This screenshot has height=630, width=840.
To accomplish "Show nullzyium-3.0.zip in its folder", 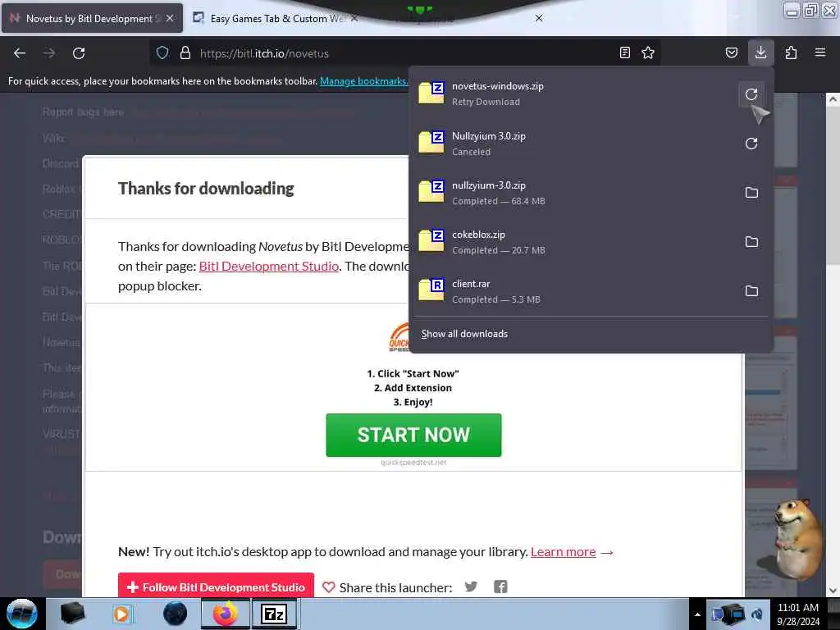I will pyautogui.click(x=751, y=193).
